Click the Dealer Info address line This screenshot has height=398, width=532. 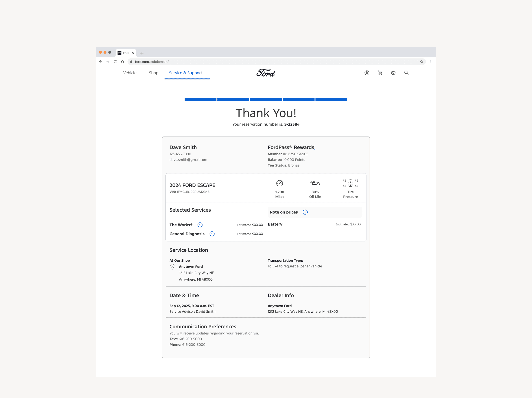click(x=303, y=311)
